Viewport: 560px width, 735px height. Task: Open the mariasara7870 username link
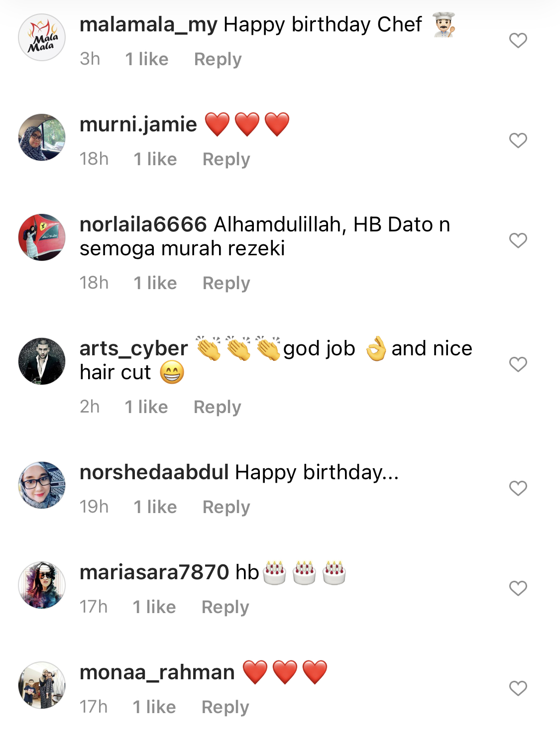coord(154,572)
